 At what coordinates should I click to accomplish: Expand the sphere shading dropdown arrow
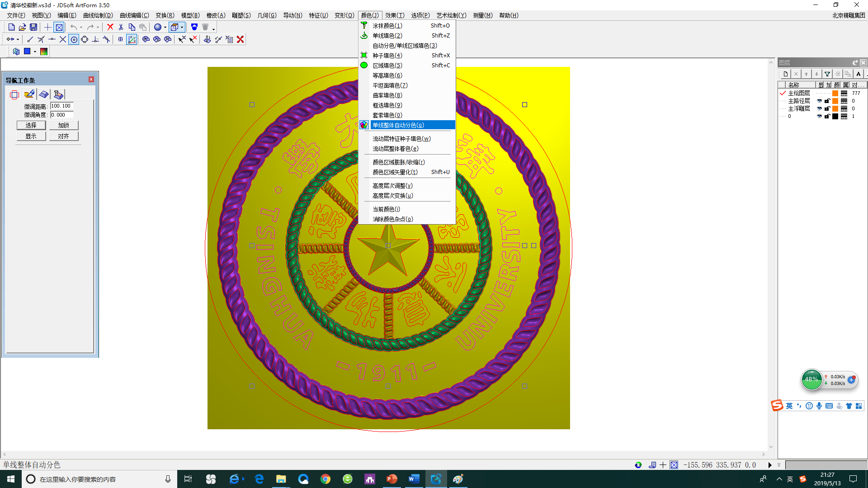[165, 27]
